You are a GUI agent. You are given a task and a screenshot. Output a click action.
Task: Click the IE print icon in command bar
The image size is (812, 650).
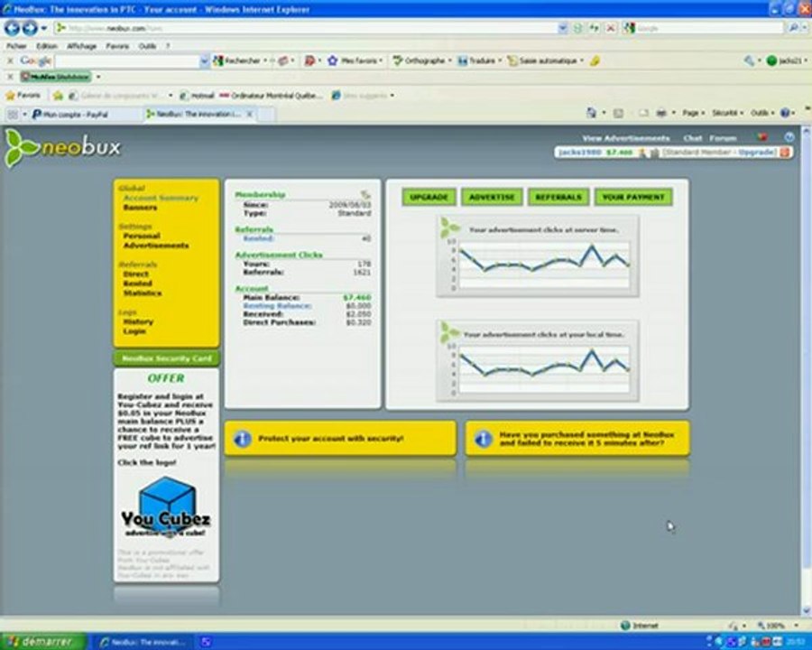coord(661,113)
